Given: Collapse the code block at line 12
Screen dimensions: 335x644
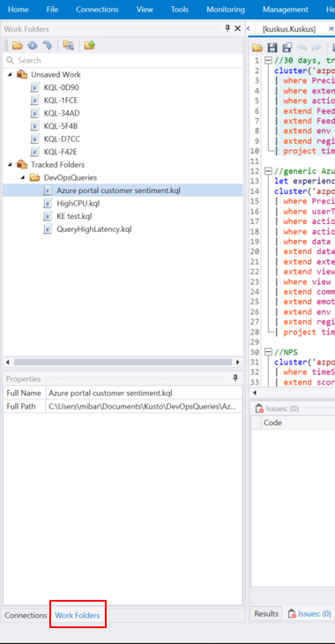Looking at the screenshot, I should coord(269,171).
